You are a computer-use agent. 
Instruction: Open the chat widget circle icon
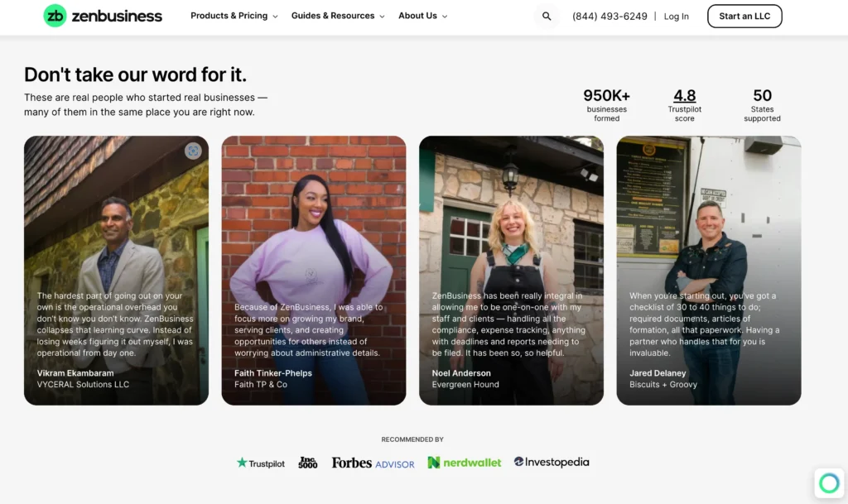click(x=829, y=483)
